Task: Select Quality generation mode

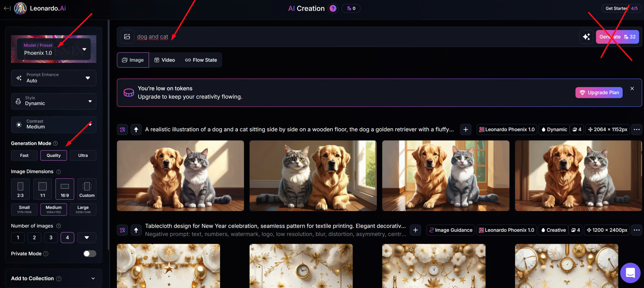Action: [x=54, y=155]
